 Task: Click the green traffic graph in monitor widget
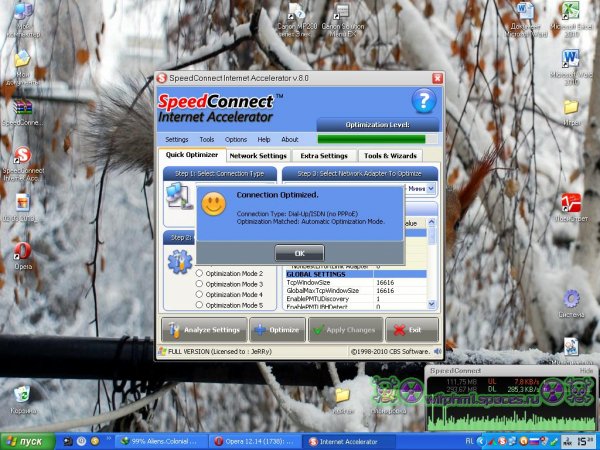click(510, 418)
